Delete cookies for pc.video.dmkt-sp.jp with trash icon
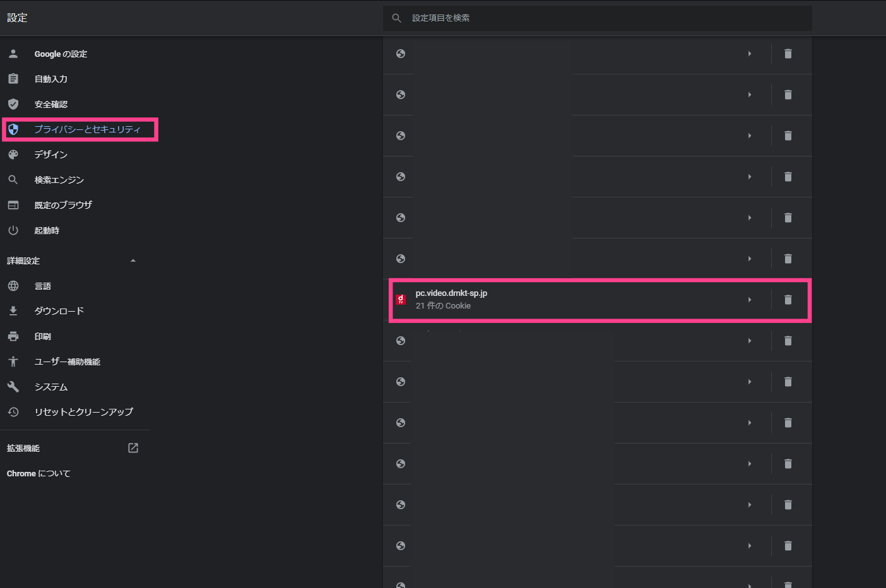The width and height of the screenshot is (886, 588). [788, 300]
